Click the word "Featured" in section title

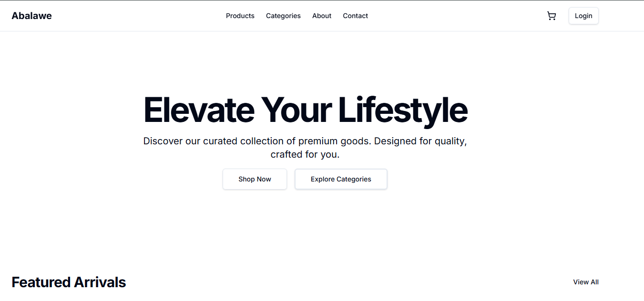[x=41, y=282]
